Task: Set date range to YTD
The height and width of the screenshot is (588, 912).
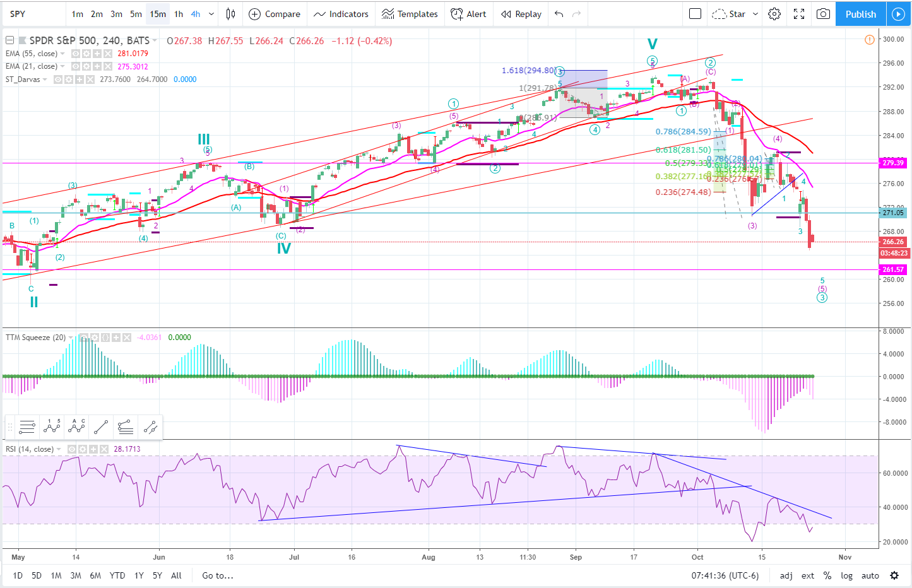Action: click(117, 575)
